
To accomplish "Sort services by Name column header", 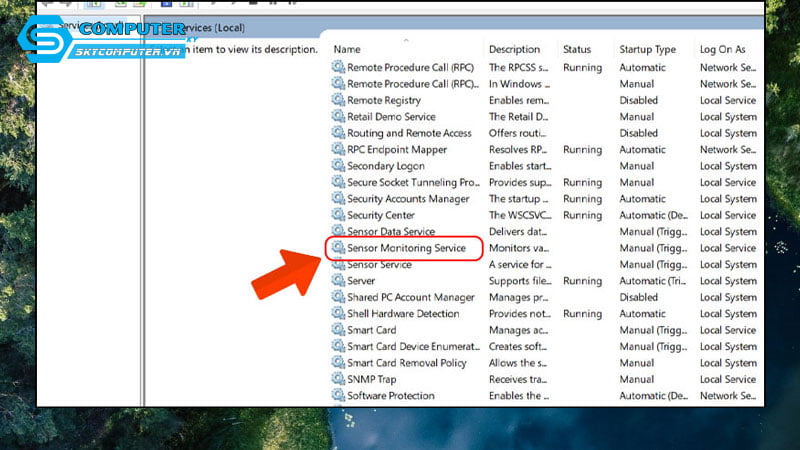I will (x=347, y=49).
